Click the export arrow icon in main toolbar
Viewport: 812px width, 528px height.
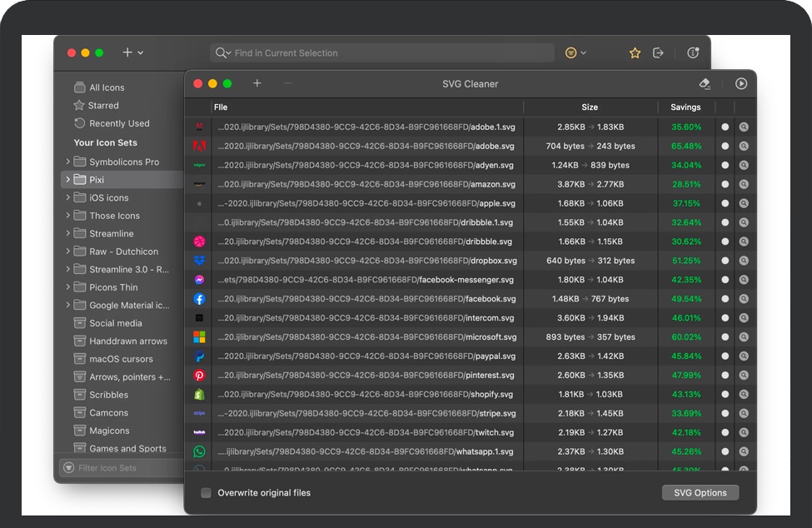[658, 52]
